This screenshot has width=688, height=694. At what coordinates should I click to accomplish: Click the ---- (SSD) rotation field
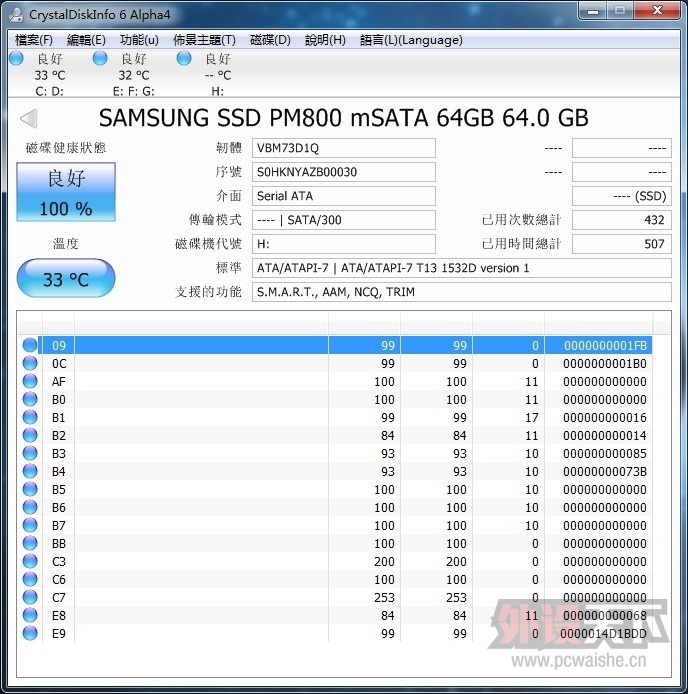622,196
